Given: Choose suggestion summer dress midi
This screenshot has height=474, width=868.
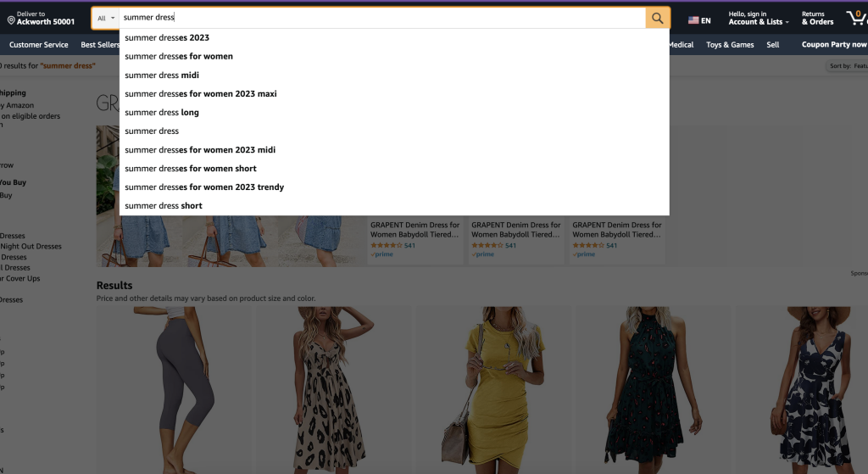Looking at the screenshot, I should coord(394,75).
